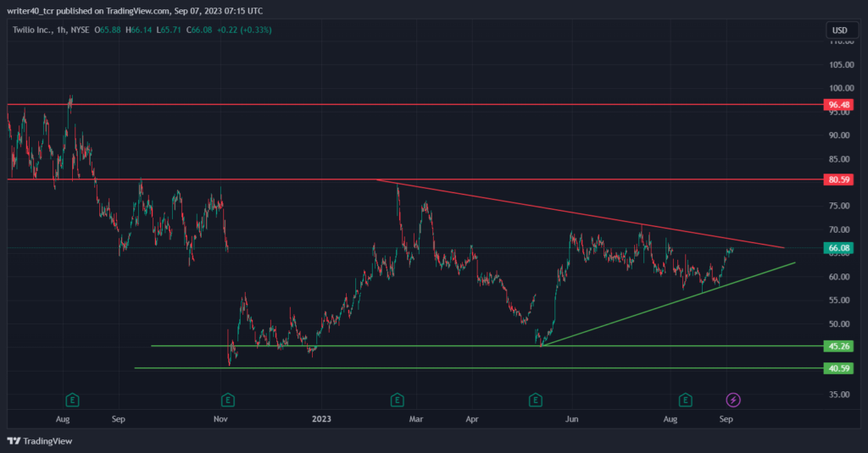
Task: Open the earnings E marker between April and June
Action: pyautogui.click(x=536, y=400)
